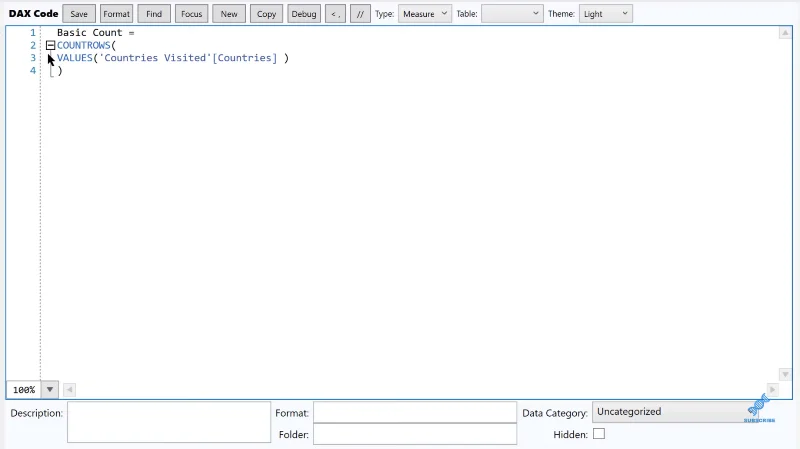Click the Save button
This screenshot has width=800, height=449.
coord(79,14)
